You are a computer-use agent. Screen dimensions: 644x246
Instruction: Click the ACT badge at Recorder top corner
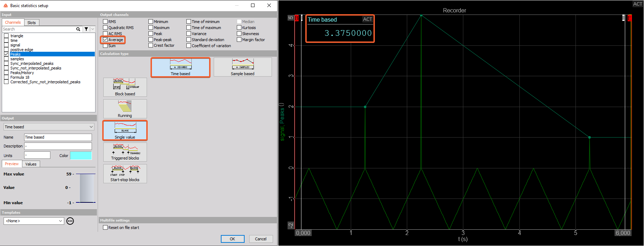[x=638, y=4]
